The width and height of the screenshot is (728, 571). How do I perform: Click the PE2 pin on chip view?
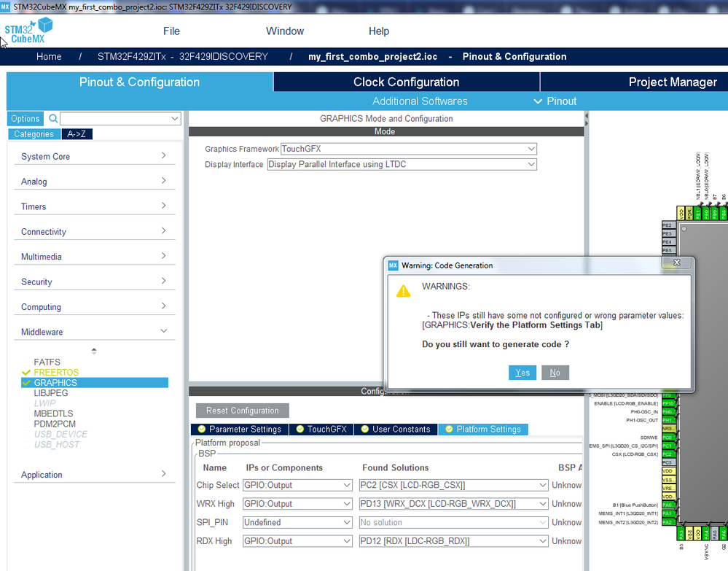pyautogui.click(x=668, y=225)
